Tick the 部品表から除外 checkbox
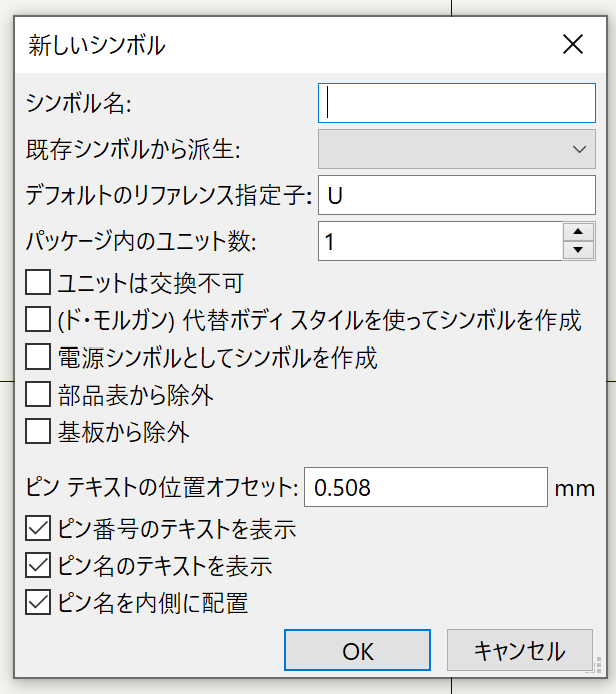Image resolution: width=616 pixels, height=694 pixels. coord(38,394)
